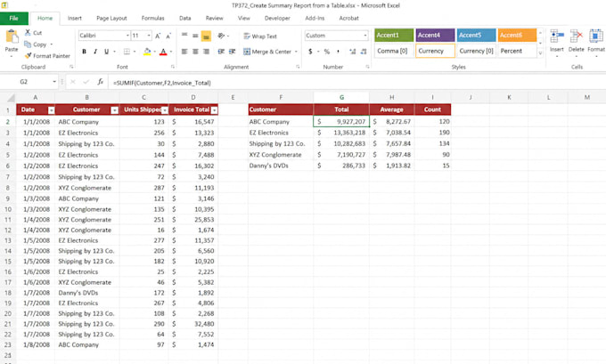
Task: Apply the Comma [0] cell style
Action: point(394,51)
